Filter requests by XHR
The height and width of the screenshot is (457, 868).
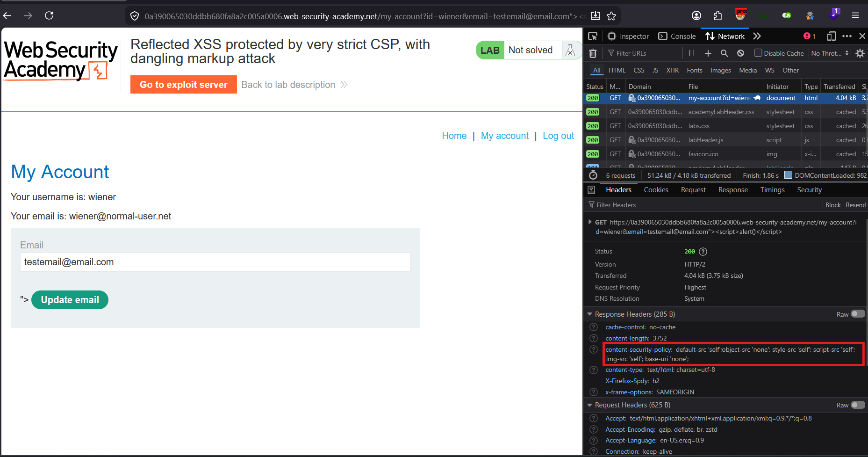tap(673, 70)
